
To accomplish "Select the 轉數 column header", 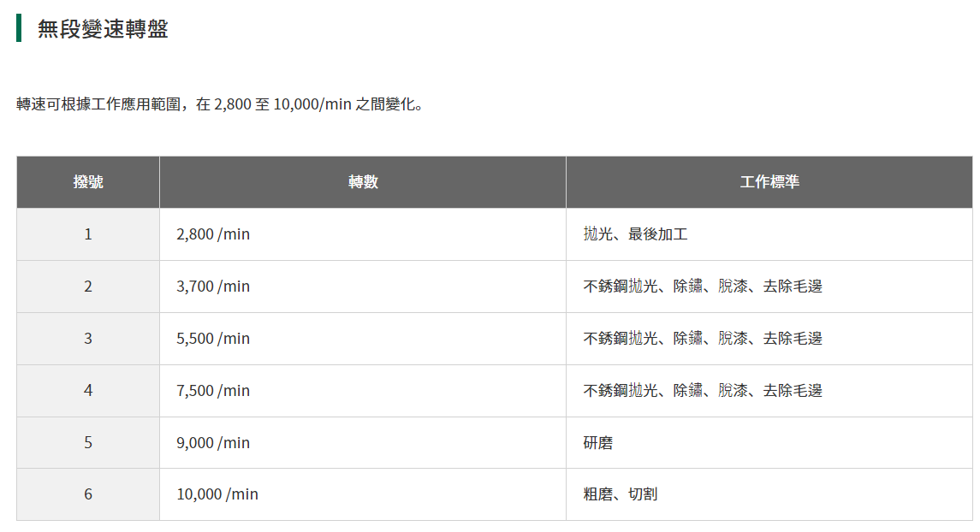I will pos(363,182).
